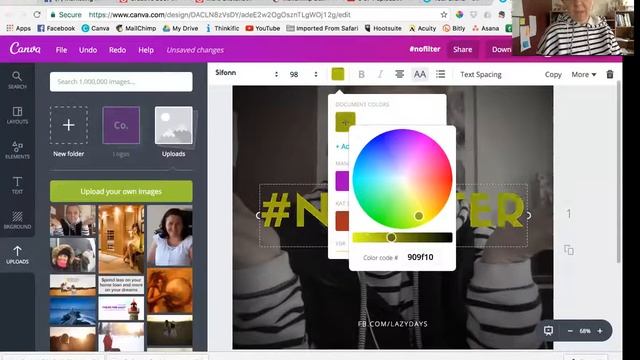Viewport: 640px width, 360px height.
Task: Open Imported From Safari bookmarks folder
Action: click(322, 28)
